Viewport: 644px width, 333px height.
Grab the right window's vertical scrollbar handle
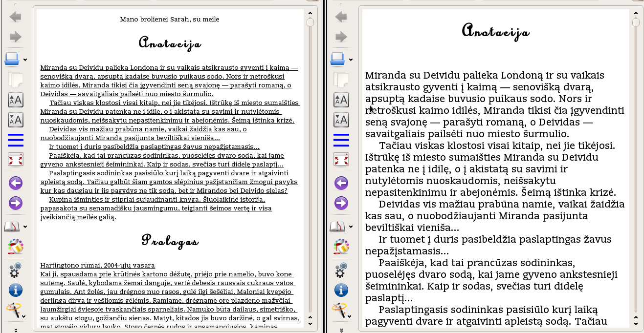coord(636,22)
